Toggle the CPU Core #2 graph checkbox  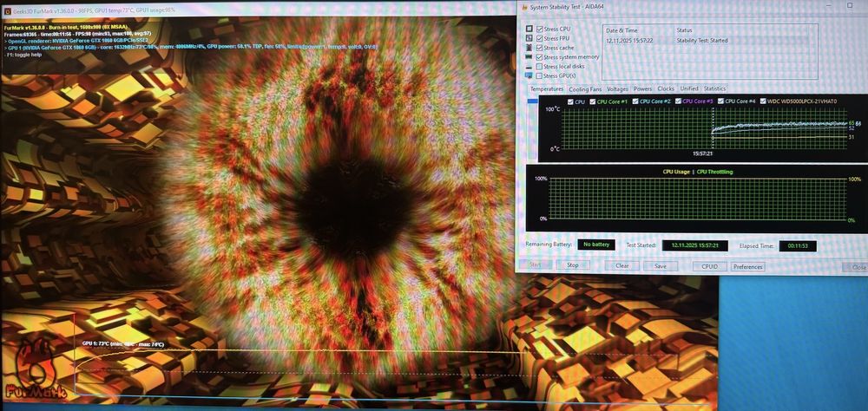[635, 101]
